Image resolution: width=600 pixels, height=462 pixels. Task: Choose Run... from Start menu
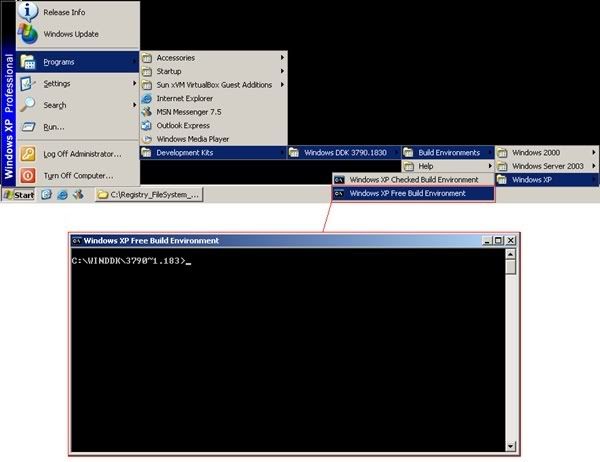click(x=78, y=127)
